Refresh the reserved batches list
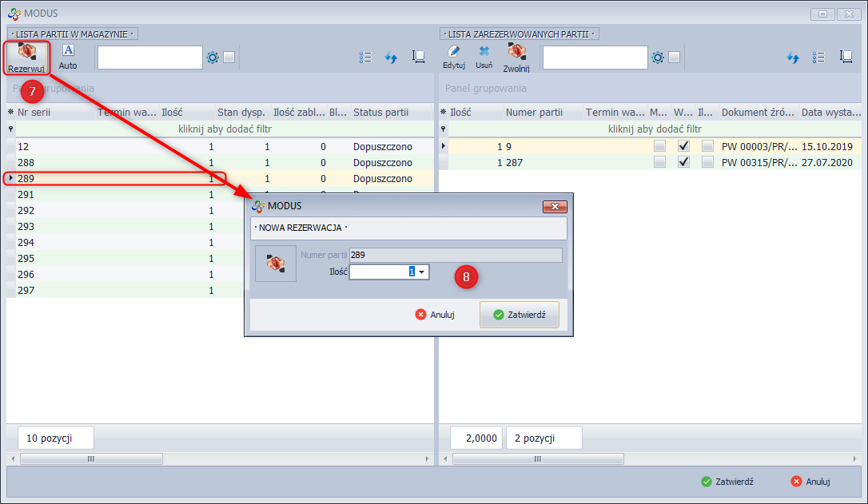868x504 pixels. click(794, 58)
